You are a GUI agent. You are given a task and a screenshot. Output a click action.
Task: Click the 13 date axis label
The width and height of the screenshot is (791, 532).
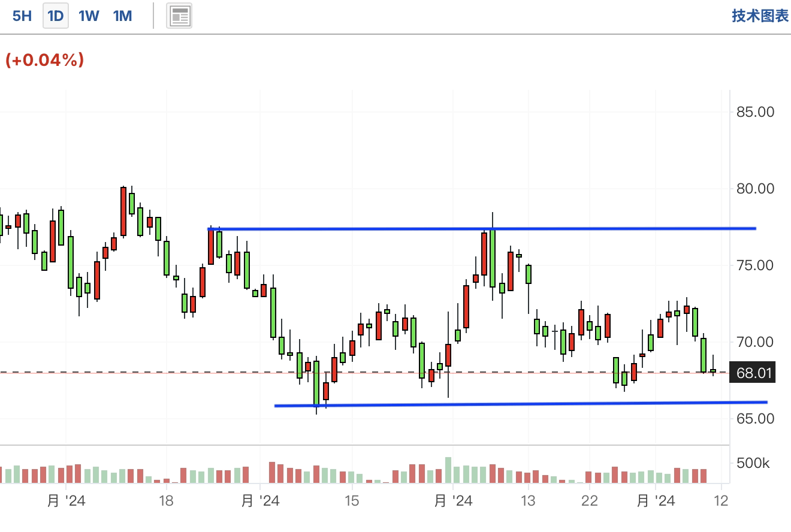point(527,500)
